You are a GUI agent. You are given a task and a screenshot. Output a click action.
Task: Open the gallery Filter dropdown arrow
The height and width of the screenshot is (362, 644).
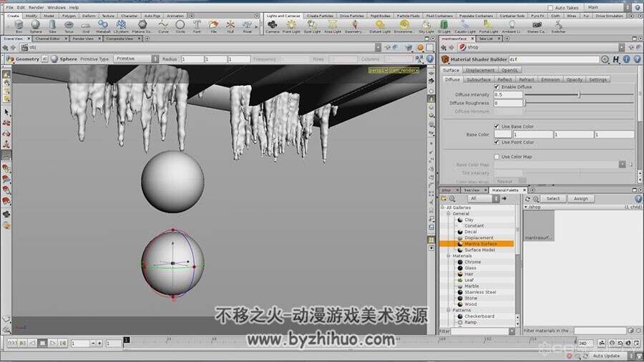coord(512,331)
